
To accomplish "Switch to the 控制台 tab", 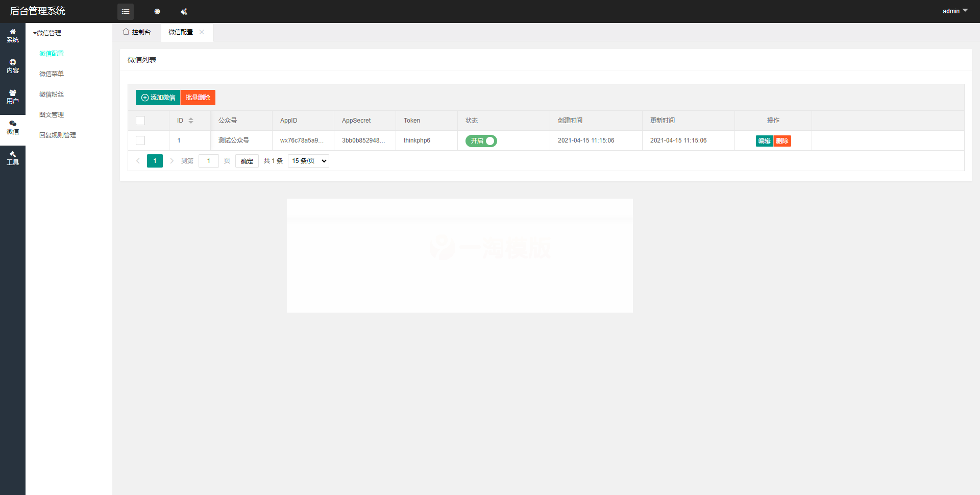I will coord(137,32).
